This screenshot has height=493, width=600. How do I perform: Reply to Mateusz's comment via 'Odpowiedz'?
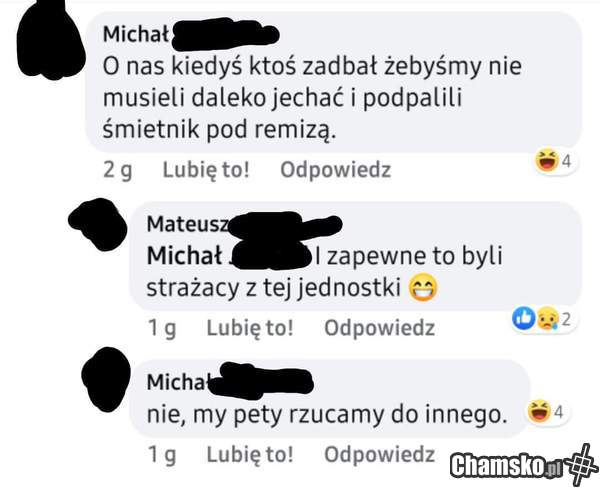[x=380, y=328]
